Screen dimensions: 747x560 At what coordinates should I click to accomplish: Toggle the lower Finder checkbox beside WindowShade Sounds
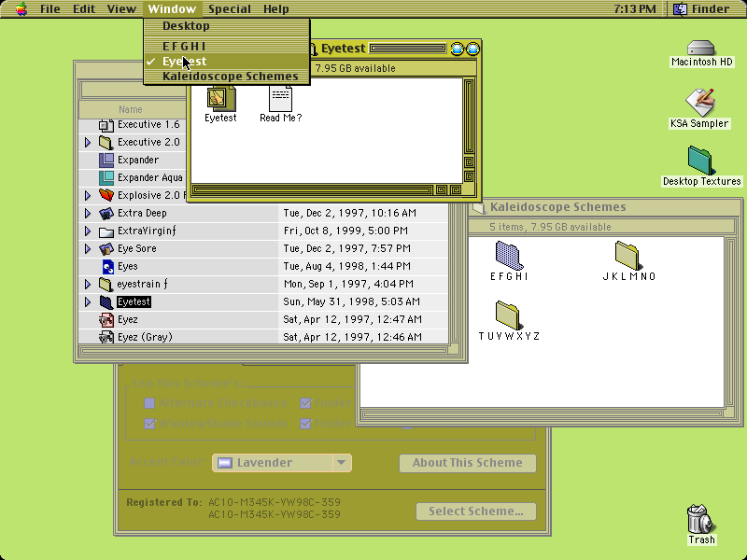click(x=306, y=424)
